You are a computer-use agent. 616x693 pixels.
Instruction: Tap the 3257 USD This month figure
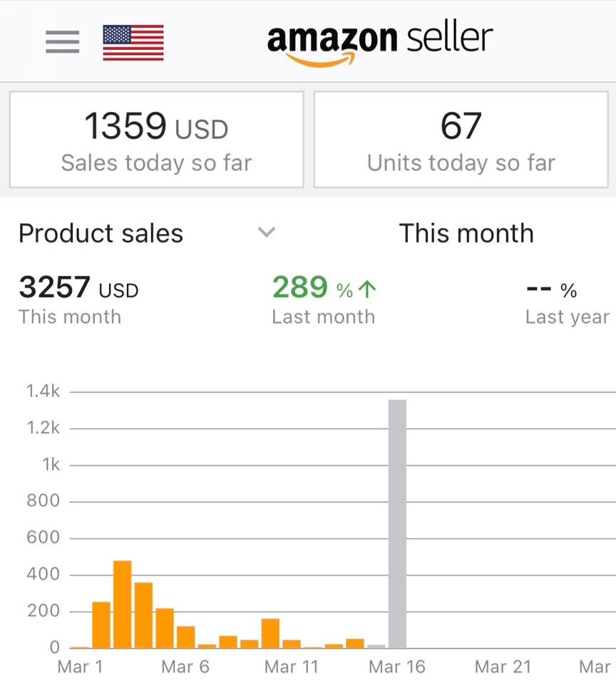pyautogui.click(x=78, y=299)
